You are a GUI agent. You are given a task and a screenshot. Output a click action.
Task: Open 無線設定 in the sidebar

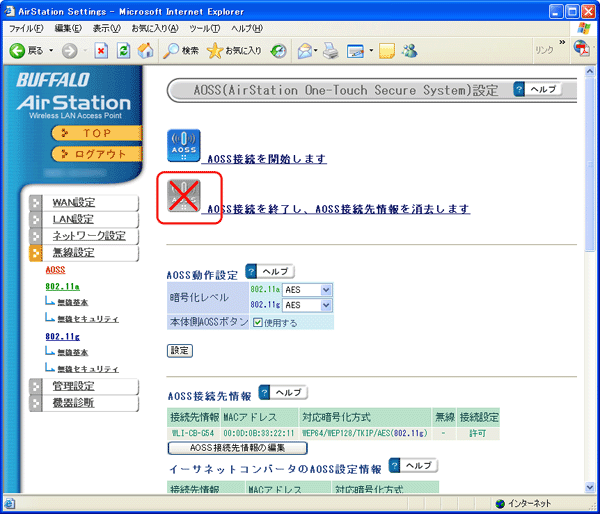click(x=84, y=253)
